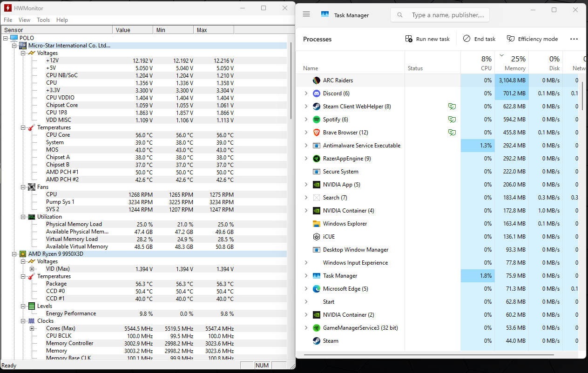The image size is (588, 373).
Task: Collapse the Fans node in HWMonitor
Action: coord(23,187)
